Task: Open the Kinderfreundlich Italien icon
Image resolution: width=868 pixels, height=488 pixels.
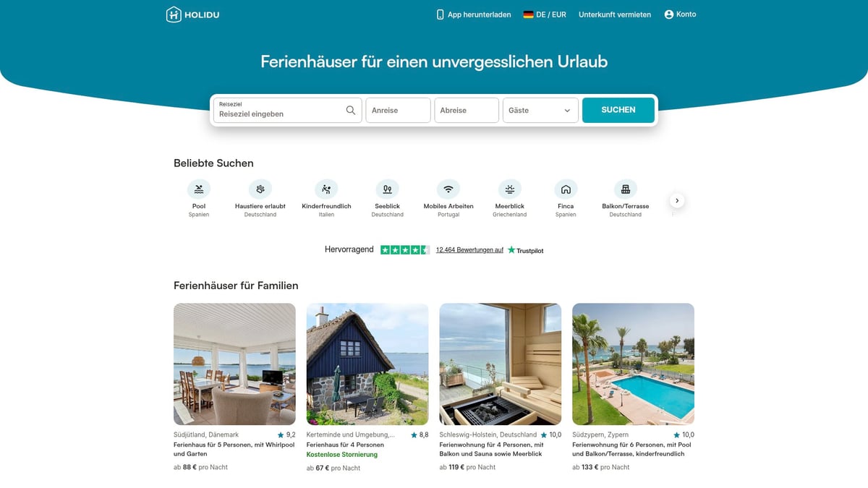Action: click(326, 189)
